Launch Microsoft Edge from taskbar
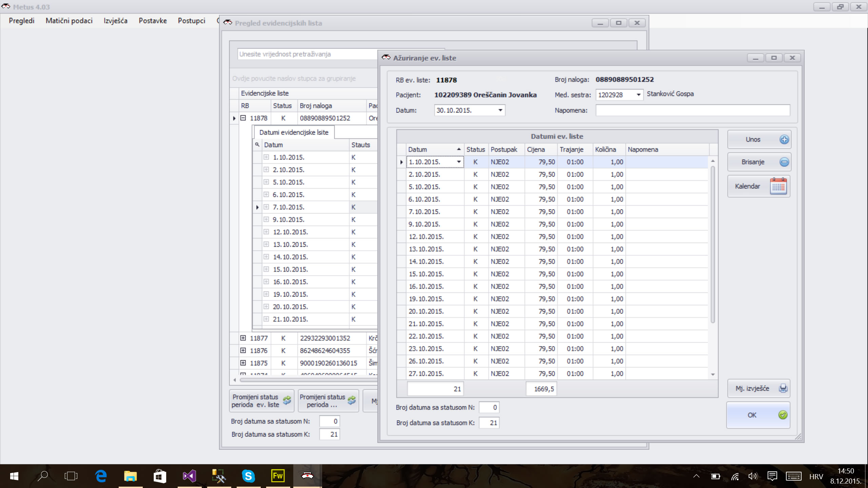The width and height of the screenshot is (868, 488). (101, 476)
